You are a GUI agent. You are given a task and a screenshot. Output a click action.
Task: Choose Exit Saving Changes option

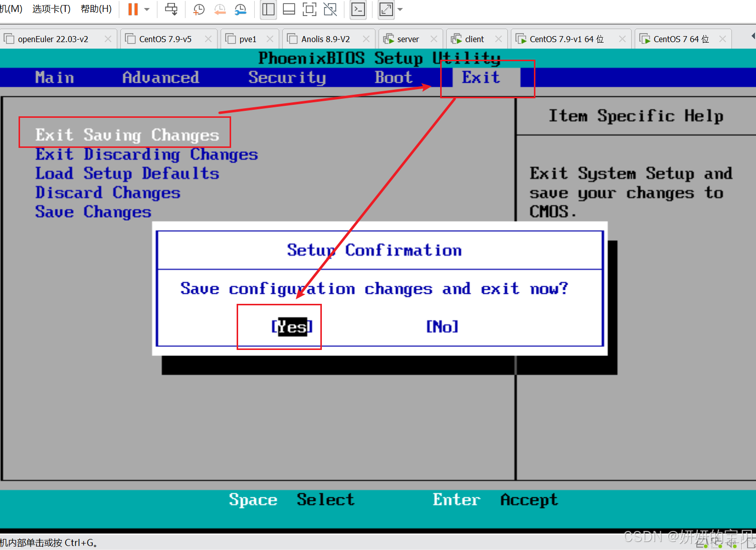pos(127,135)
